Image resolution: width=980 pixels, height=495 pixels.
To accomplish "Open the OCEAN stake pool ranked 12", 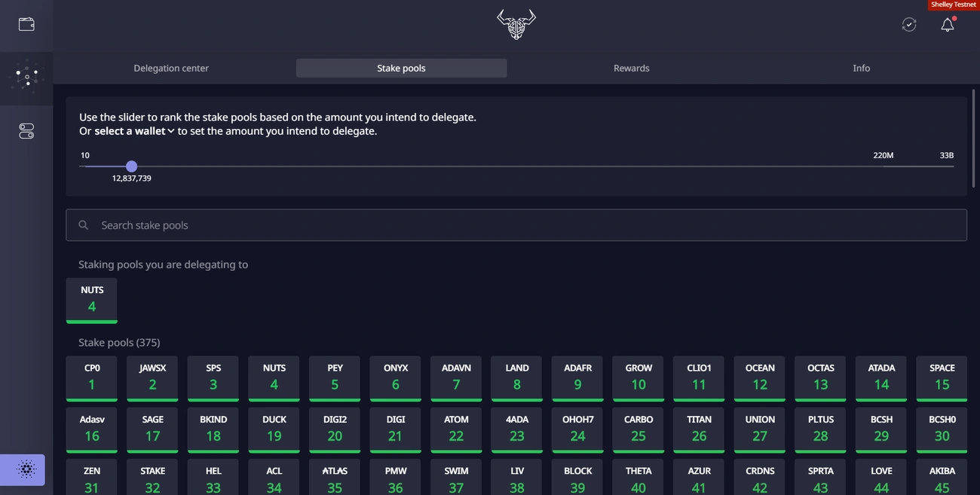I will click(759, 377).
